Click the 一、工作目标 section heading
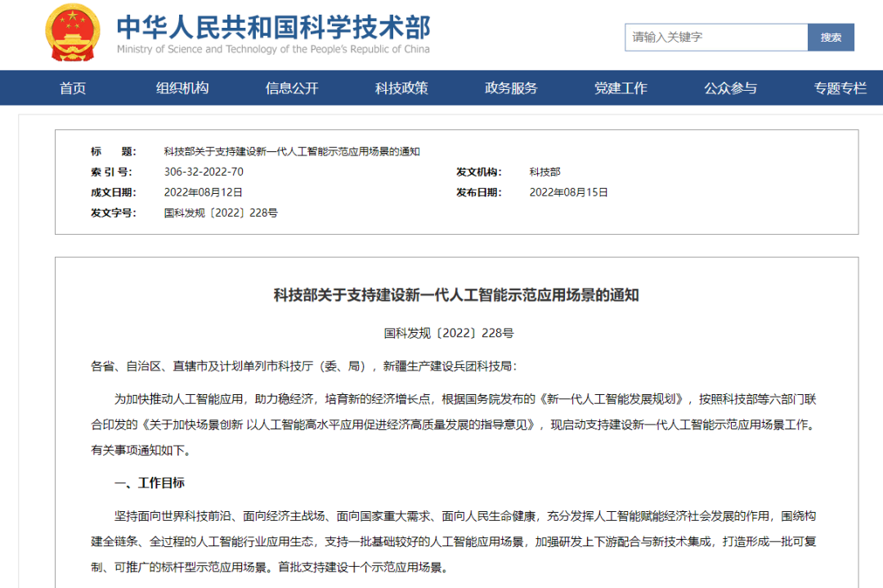 tap(150, 483)
